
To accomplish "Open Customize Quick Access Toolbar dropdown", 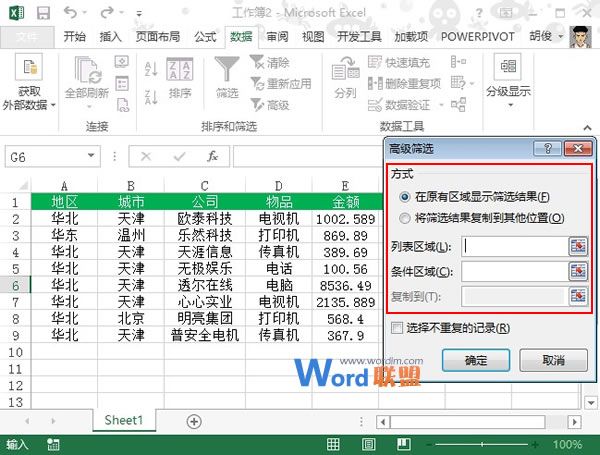I will coord(139,14).
